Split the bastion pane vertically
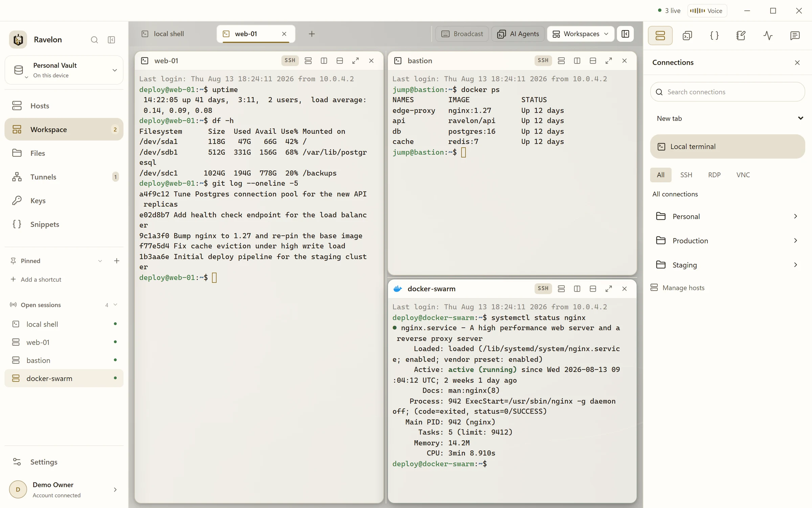This screenshot has width=812, height=508. coord(577,61)
